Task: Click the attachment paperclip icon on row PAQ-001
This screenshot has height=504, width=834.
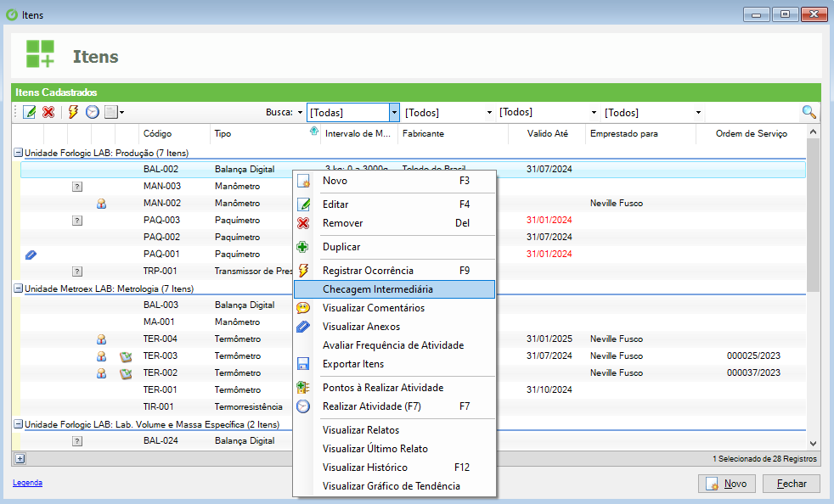Action: 31,255
